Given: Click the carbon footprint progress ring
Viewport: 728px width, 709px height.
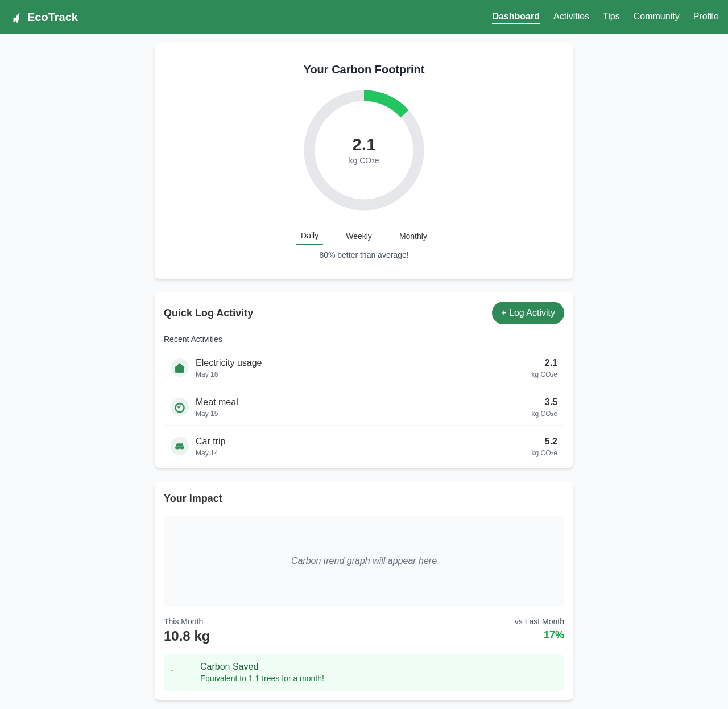Looking at the screenshot, I should 364,150.
